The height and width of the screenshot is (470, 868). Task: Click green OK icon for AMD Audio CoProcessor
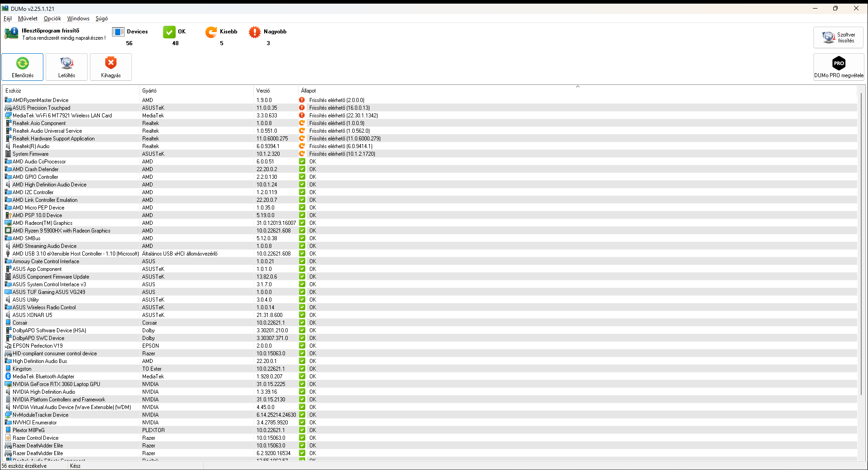pyautogui.click(x=302, y=162)
